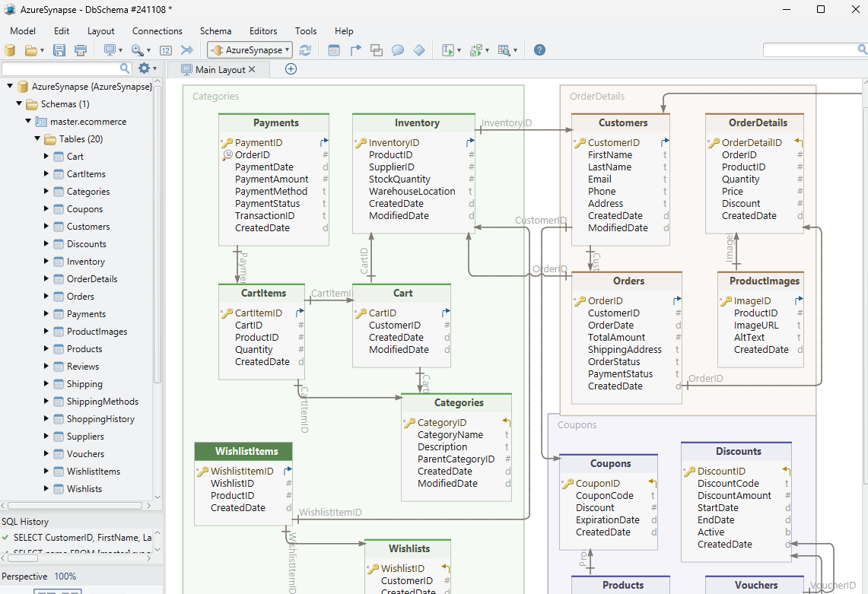Click the blue bent-arrow toolbar icon
The image size is (868, 594).
tap(355, 50)
